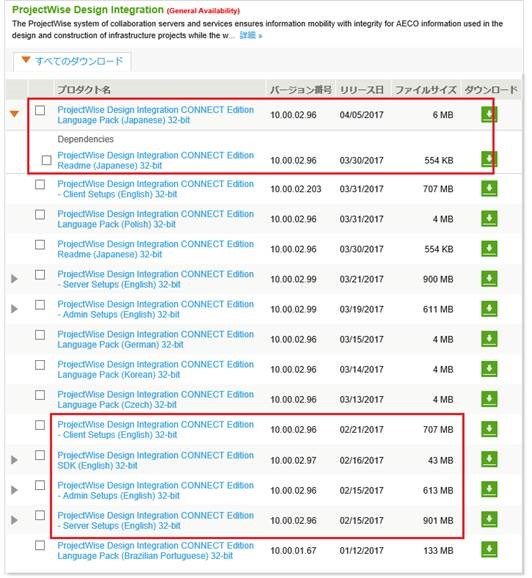
Task: Select file size 6 MB
Action: (443, 115)
